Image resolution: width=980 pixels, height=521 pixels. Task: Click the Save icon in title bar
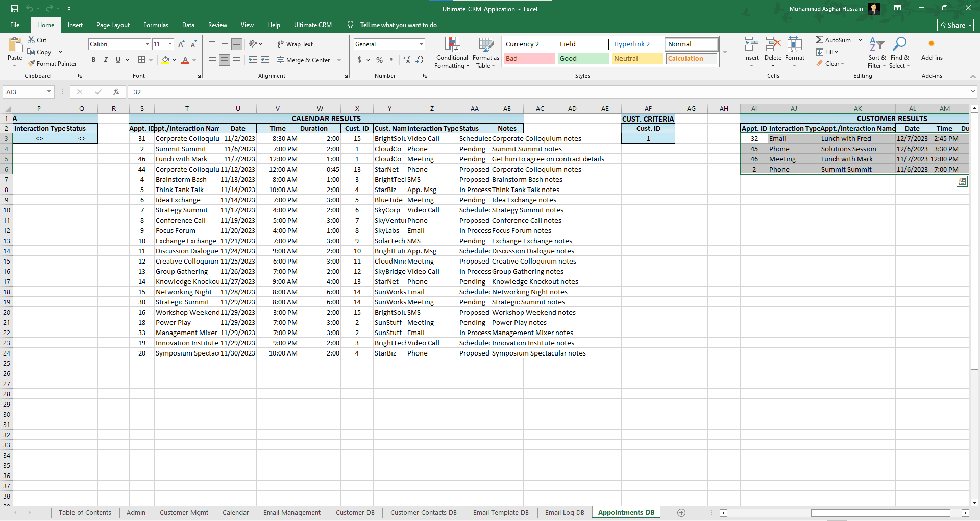point(15,9)
